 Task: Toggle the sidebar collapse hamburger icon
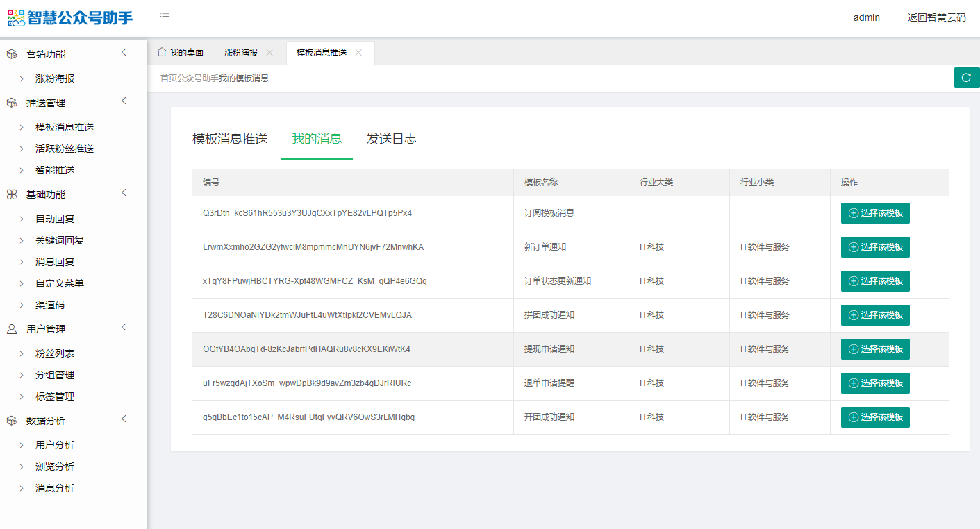point(165,17)
